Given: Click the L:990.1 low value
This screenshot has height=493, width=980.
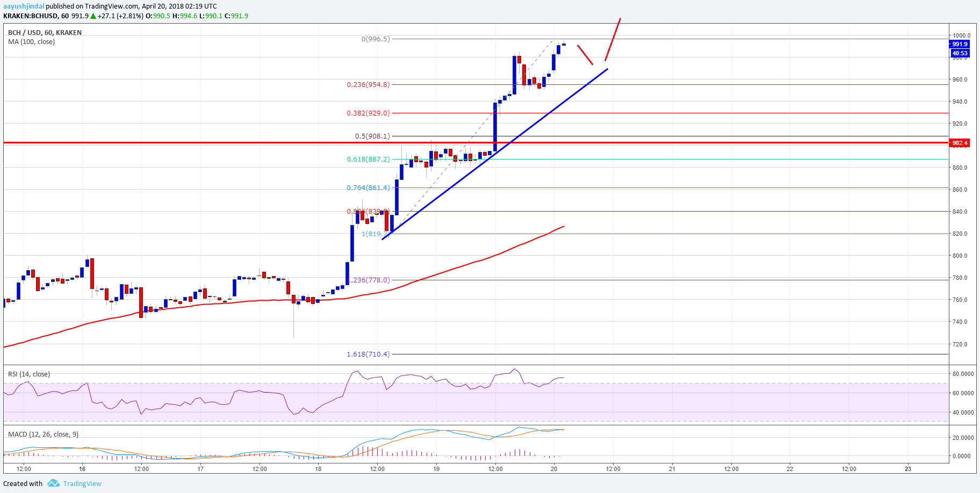Looking at the screenshot, I should pyautogui.click(x=211, y=16).
